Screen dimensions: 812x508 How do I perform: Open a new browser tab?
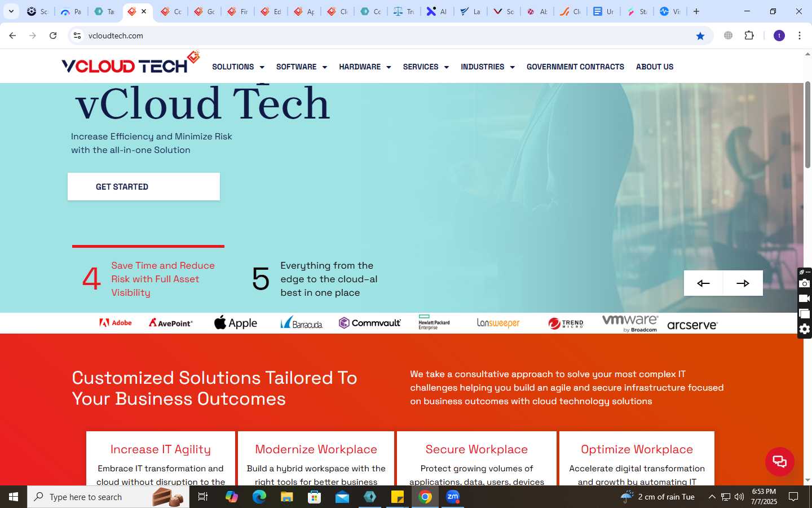click(696, 11)
